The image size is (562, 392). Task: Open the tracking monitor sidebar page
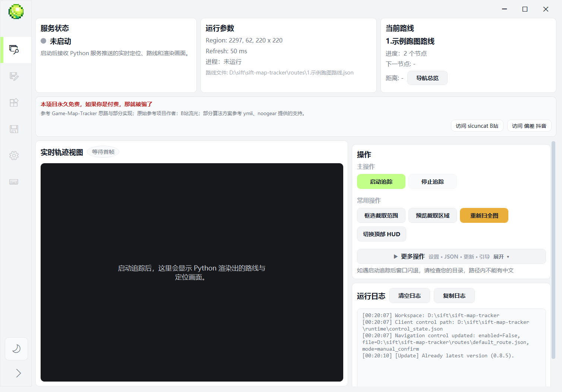14,50
